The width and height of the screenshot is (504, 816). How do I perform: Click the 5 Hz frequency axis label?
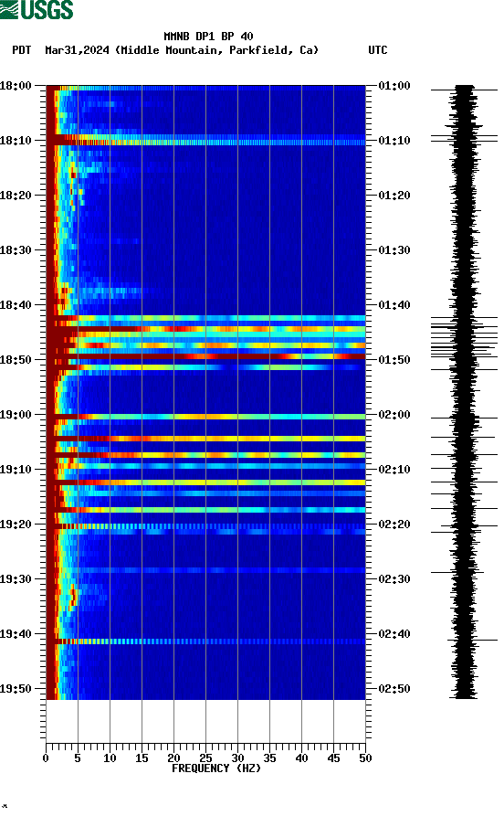pos(78,758)
